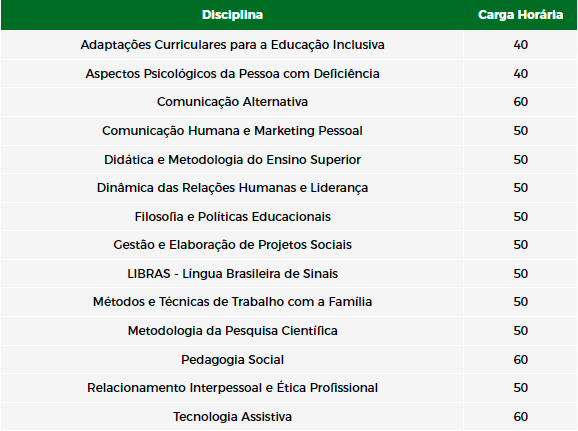578x431 pixels.
Task: Click the Carga Horária column header
Action: pyautogui.click(x=520, y=15)
